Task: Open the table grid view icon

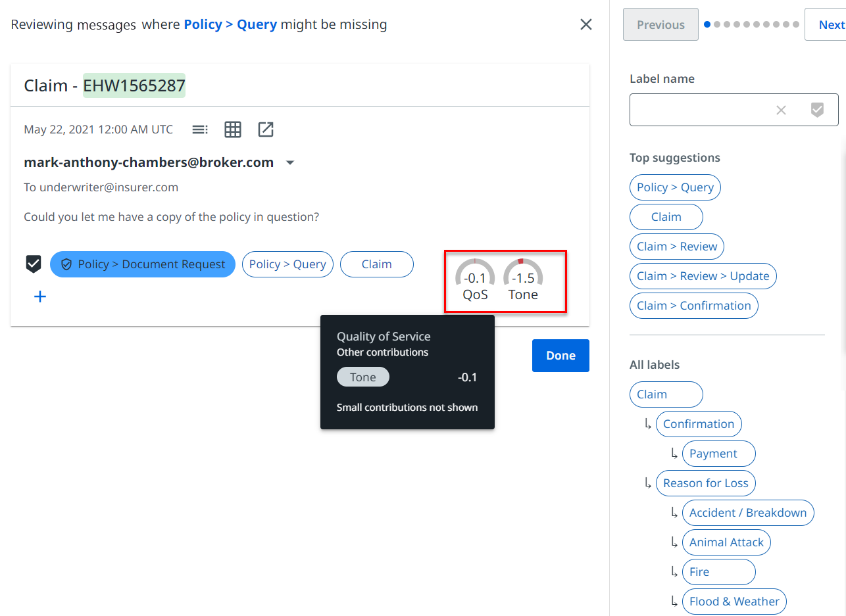Action: point(233,130)
